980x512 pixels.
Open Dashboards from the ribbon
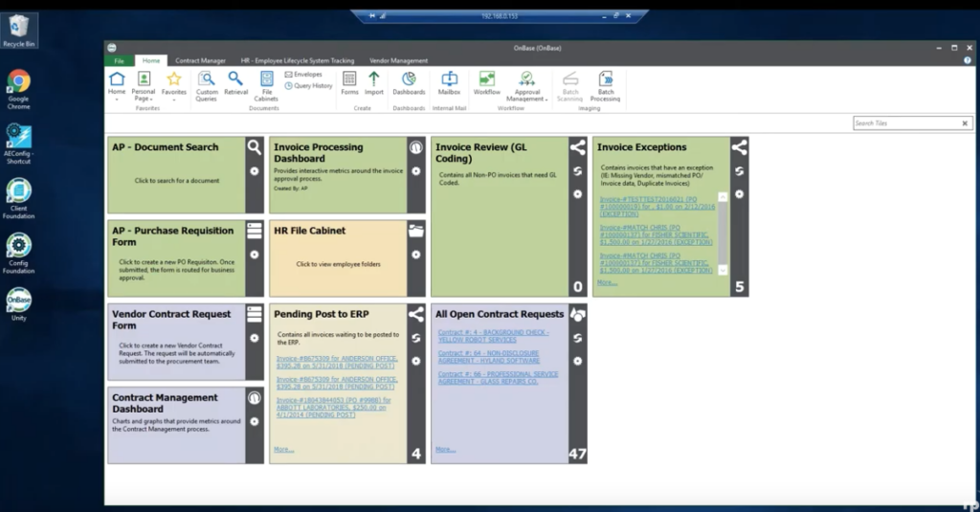coord(409,83)
